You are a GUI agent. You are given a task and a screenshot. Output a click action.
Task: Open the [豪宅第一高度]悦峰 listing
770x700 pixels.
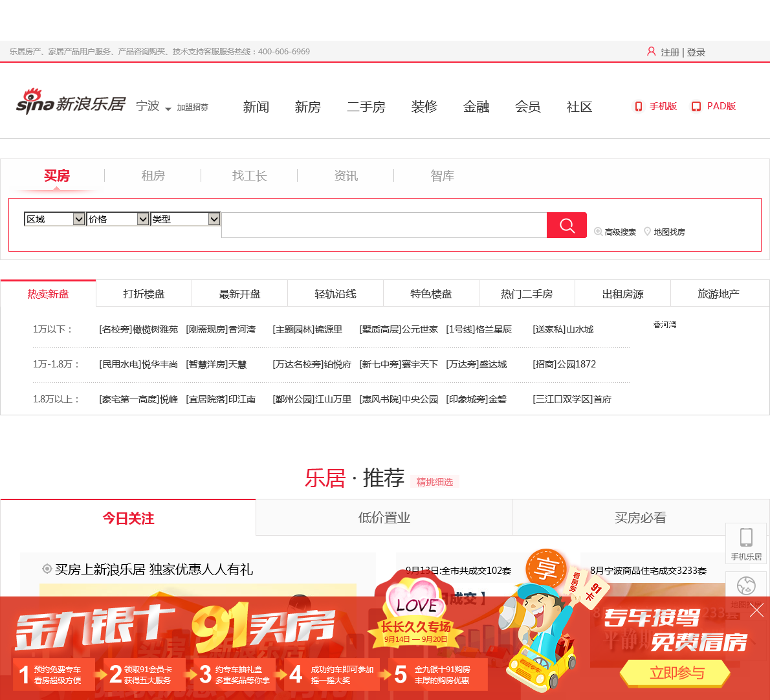pyautogui.click(x=138, y=399)
